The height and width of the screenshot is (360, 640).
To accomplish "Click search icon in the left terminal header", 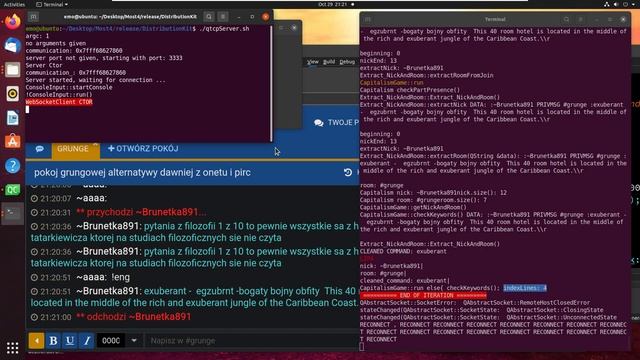I will (209, 17).
